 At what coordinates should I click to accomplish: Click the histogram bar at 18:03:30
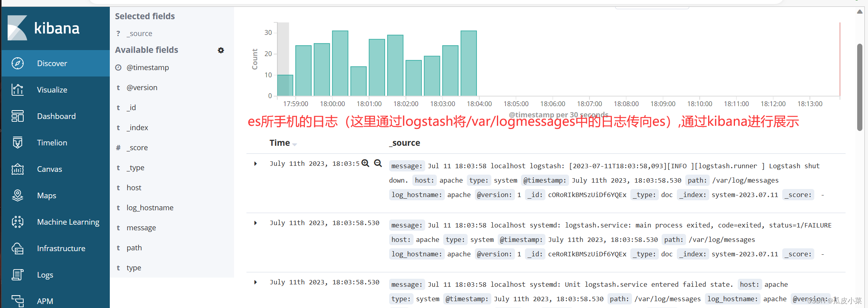[x=468, y=63]
